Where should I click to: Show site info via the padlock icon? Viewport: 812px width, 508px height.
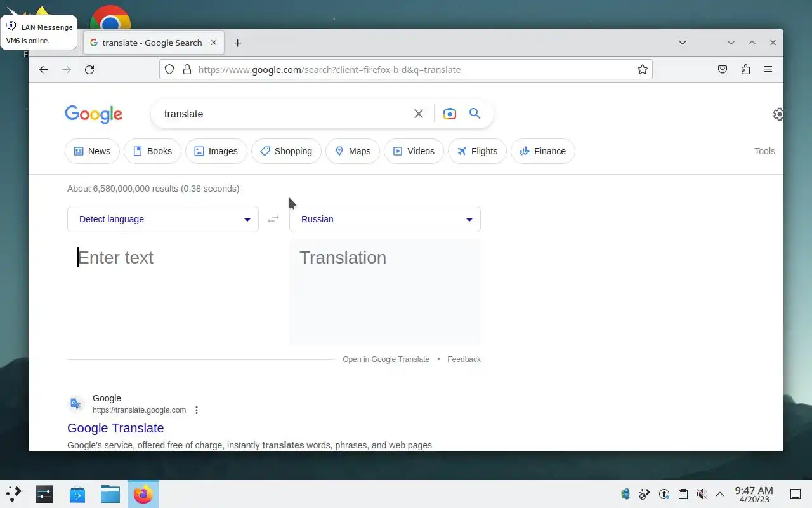tap(187, 70)
